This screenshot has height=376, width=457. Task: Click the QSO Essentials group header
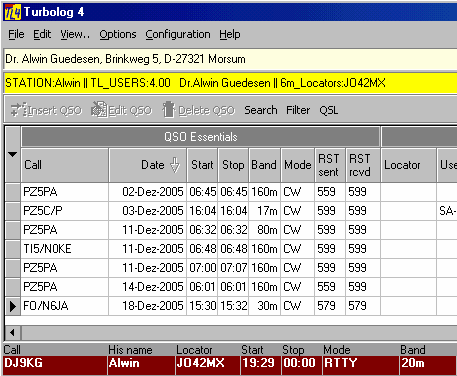[x=201, y=137]
